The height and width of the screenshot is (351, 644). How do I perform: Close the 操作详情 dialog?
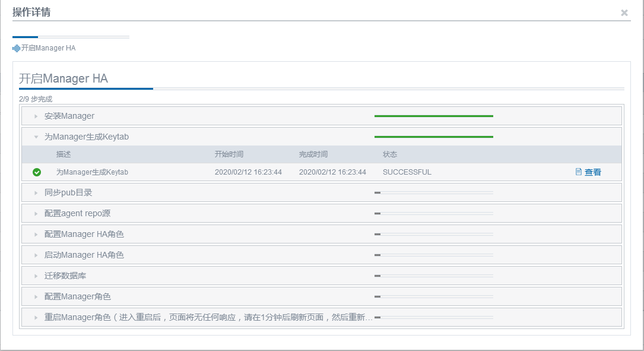tap(624, 12)
